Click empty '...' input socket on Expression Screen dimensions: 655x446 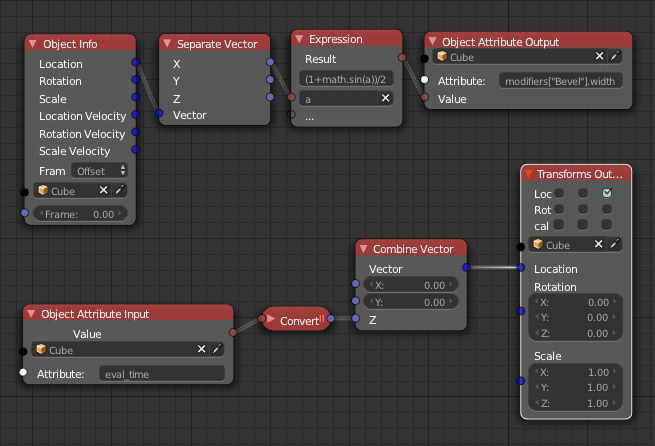coord(291,115)
